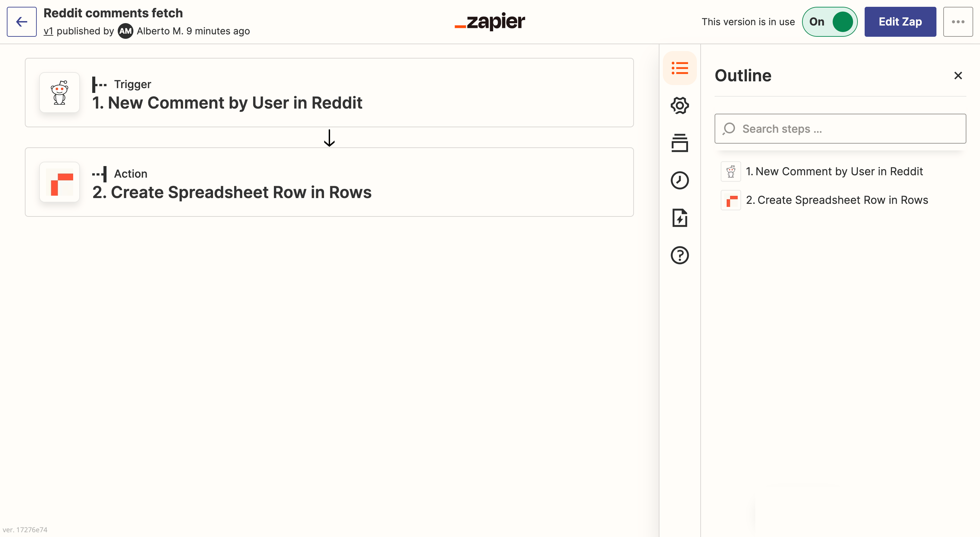The height and width of the screenshot is (537, 980).
Task: Click the back navigation arrow button
Action: (22, 22)
